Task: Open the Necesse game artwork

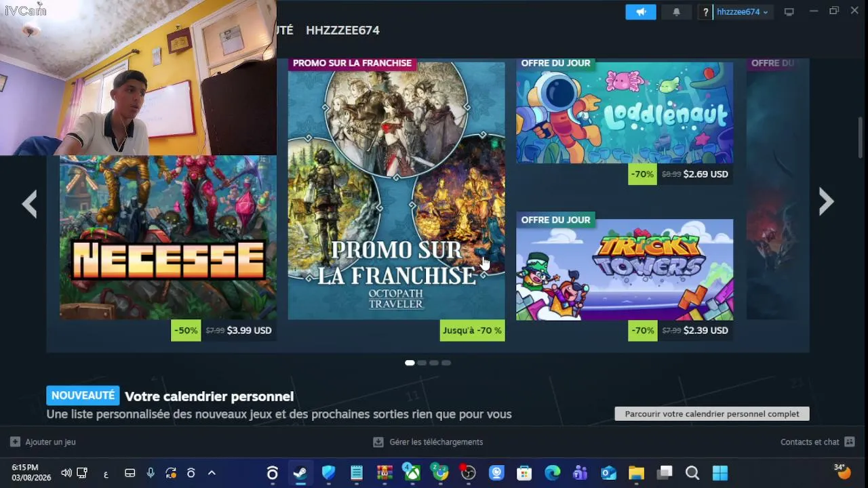Action: [x=168, y=237]
